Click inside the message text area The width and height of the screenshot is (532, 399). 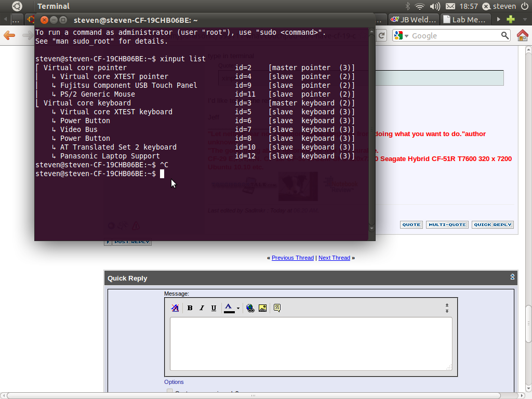click(x=311, y=344)
